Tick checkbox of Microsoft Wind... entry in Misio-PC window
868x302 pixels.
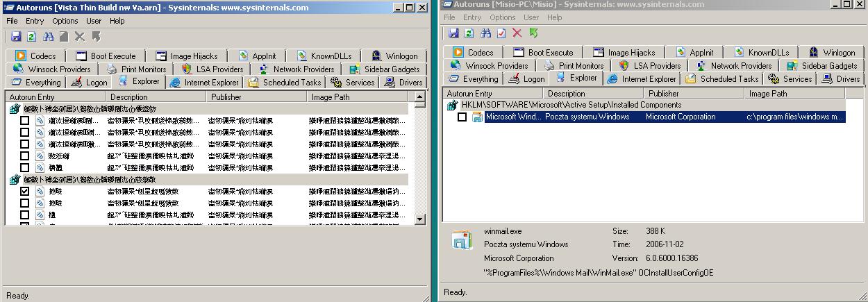pos(462,117)
